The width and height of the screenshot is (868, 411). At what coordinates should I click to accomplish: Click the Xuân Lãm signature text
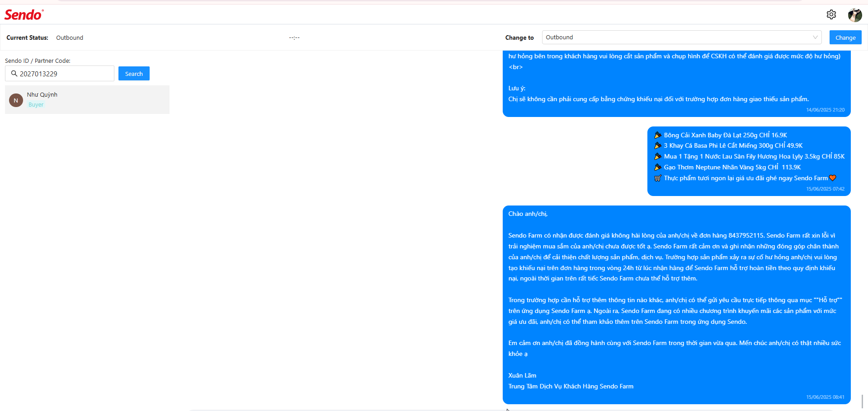[x=522, y=376]
